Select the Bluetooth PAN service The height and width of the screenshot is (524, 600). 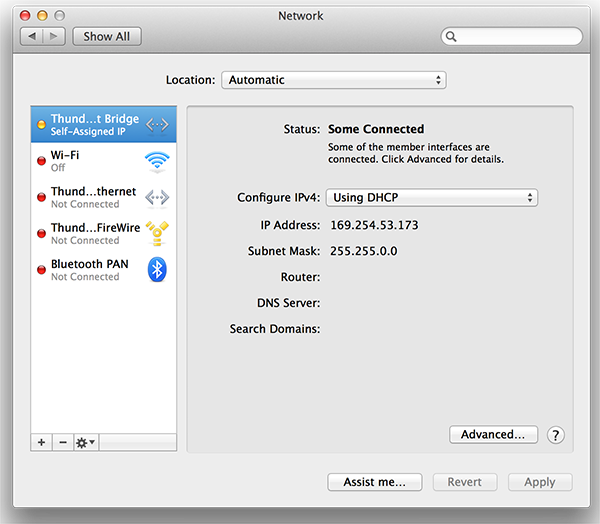tap(103, 270)
